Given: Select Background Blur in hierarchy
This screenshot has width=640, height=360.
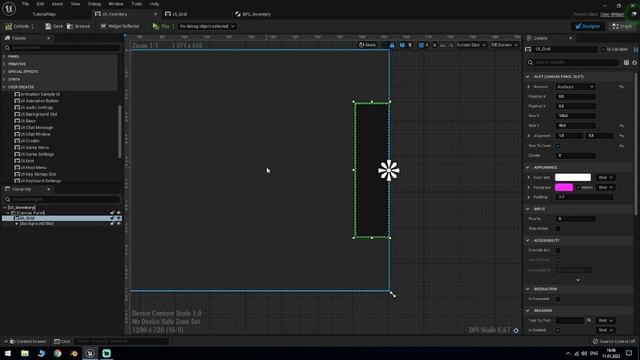Looking at the screenshot, I should [36, 224].
